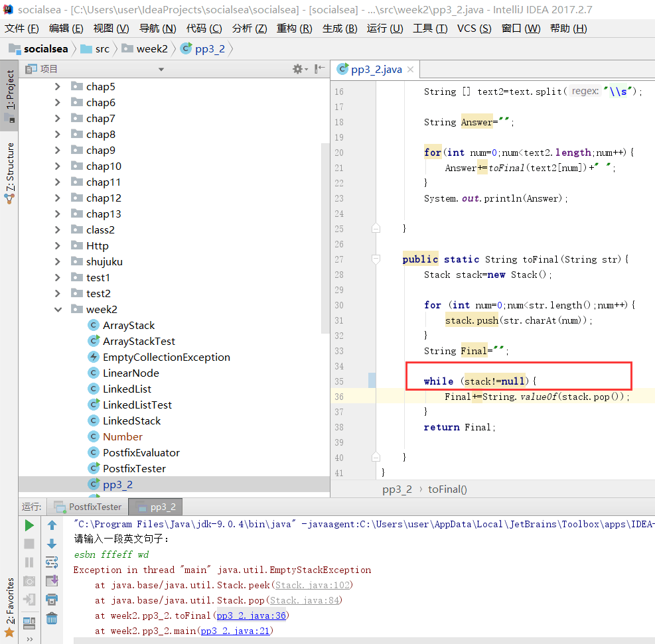Switch to the PostfixTester run tab
The height and width of the screenshot is (644, 655).
click(x=88, y=507)
